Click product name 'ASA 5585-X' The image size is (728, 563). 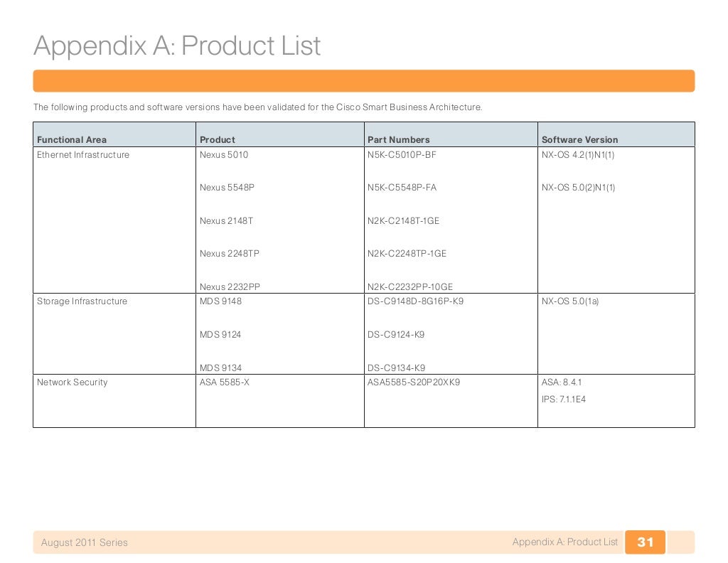click(224, 382)
